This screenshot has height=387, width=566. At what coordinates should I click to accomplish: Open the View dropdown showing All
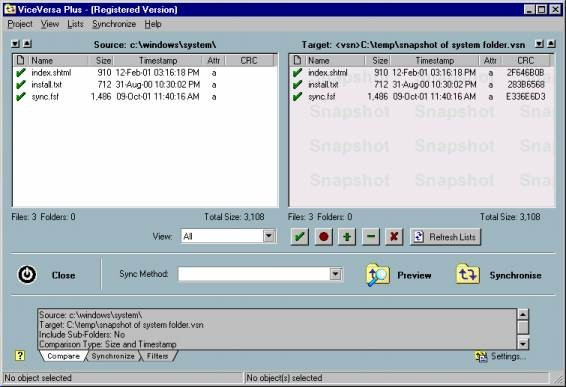[x=268, y=236]
